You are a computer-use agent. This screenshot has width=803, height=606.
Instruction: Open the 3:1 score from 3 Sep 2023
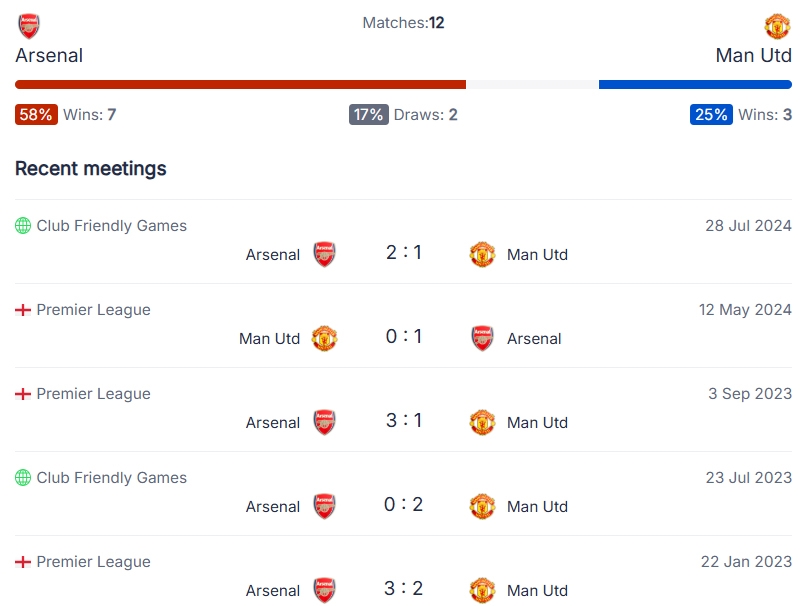click(404, 420)
